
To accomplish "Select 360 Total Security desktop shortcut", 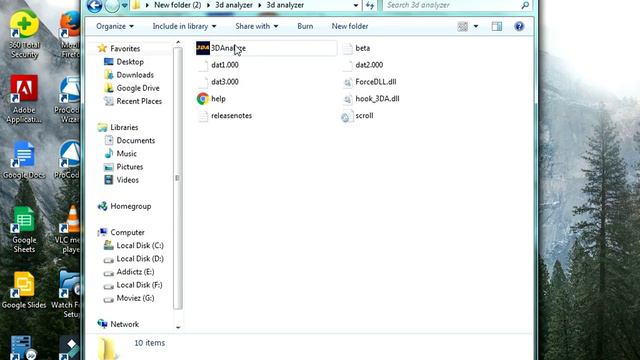I will pos(24,35).
